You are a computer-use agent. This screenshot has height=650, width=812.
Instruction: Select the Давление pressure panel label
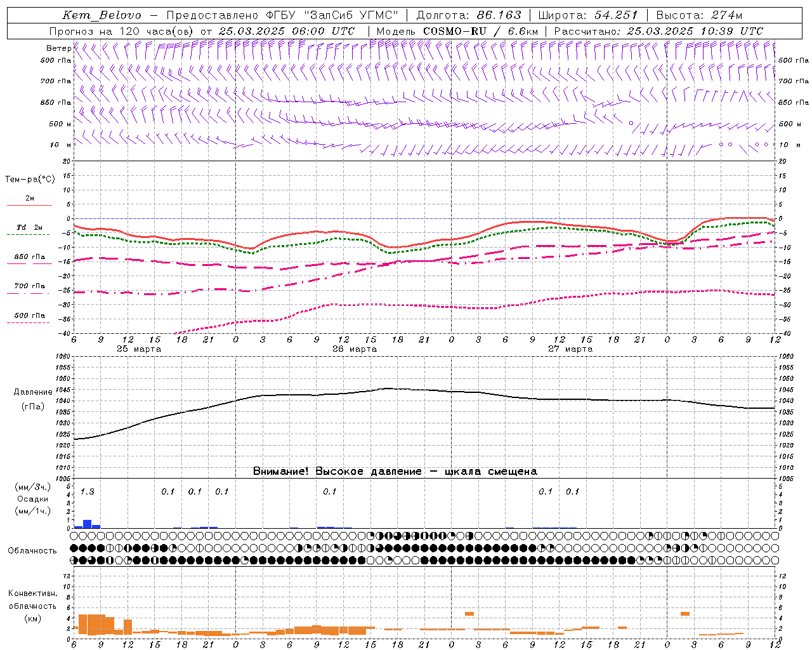pos(33,392)
